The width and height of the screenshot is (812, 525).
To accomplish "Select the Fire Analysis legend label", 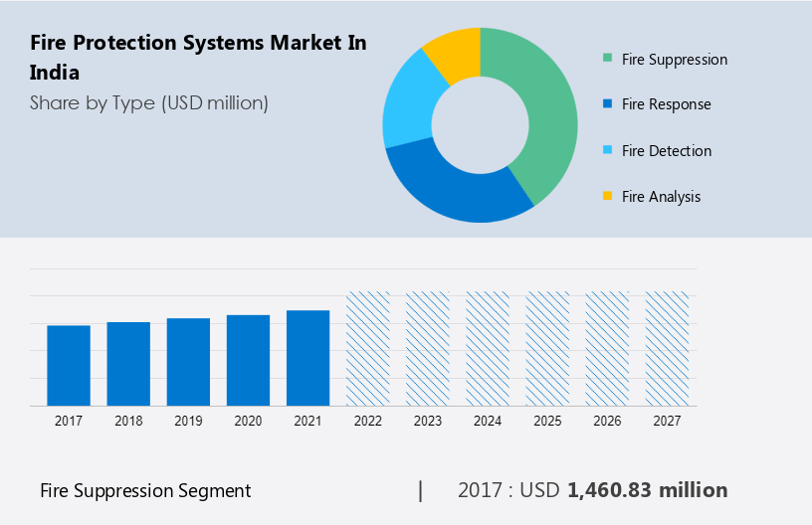I will pos(661,197).
